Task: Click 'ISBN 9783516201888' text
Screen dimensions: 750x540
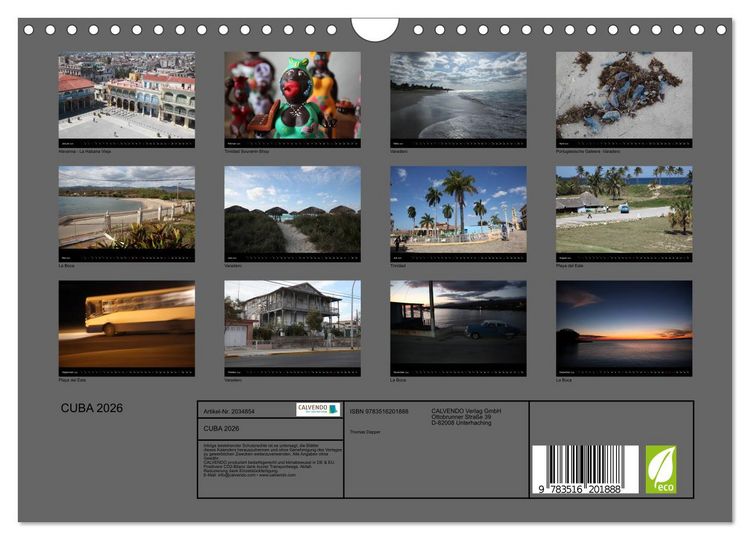Action: coord(379,411)
